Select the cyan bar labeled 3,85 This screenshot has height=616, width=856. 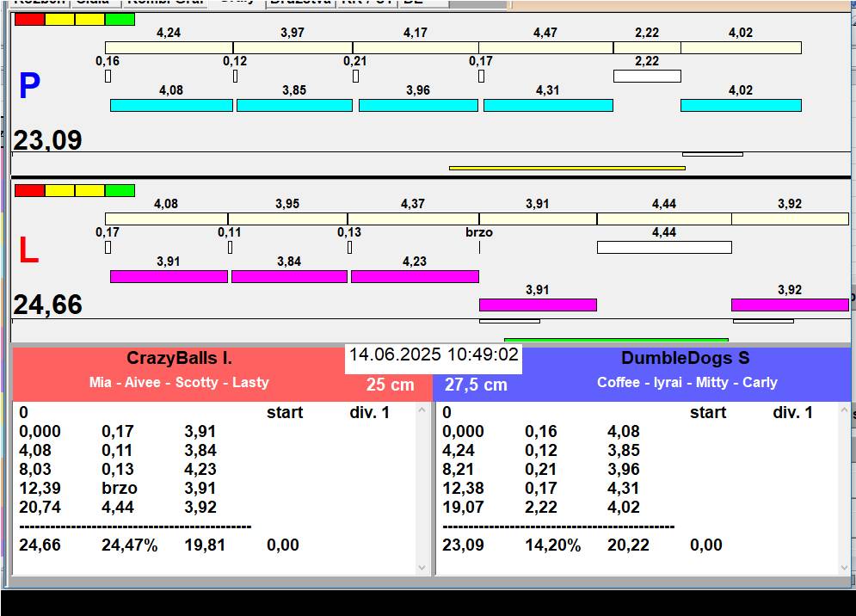pos(294,106)
